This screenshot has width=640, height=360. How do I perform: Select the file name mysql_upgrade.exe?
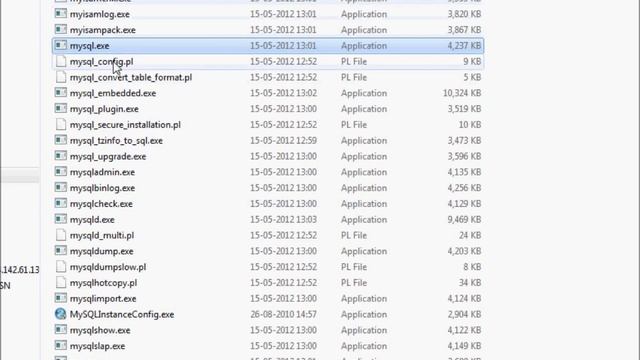pyautogui.click(x=108, y=157)
